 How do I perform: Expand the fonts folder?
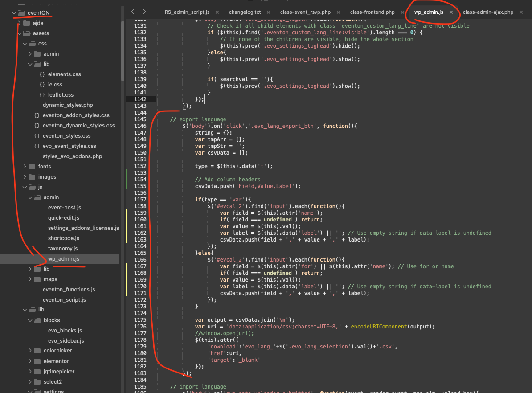coord(25,167)
